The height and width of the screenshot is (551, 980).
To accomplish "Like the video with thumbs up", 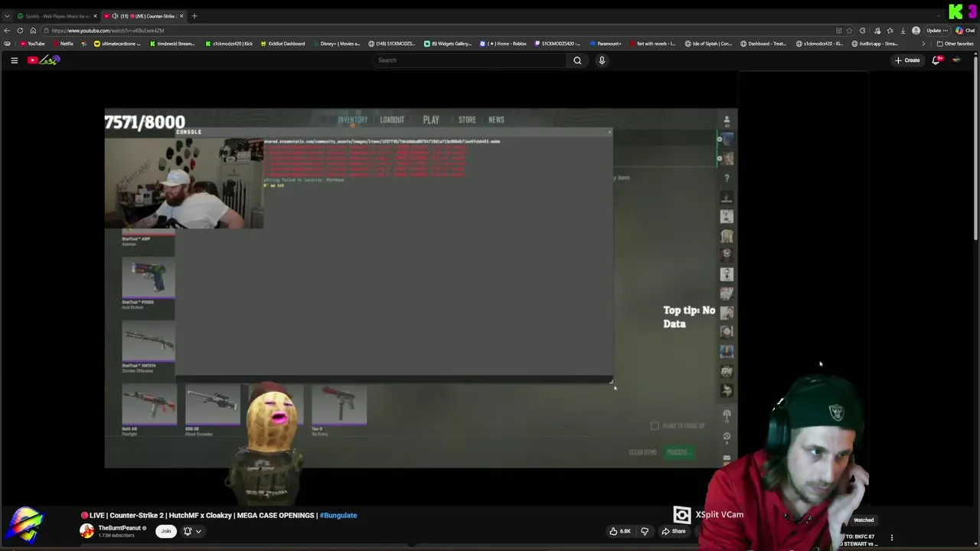I will coord(620,531).
